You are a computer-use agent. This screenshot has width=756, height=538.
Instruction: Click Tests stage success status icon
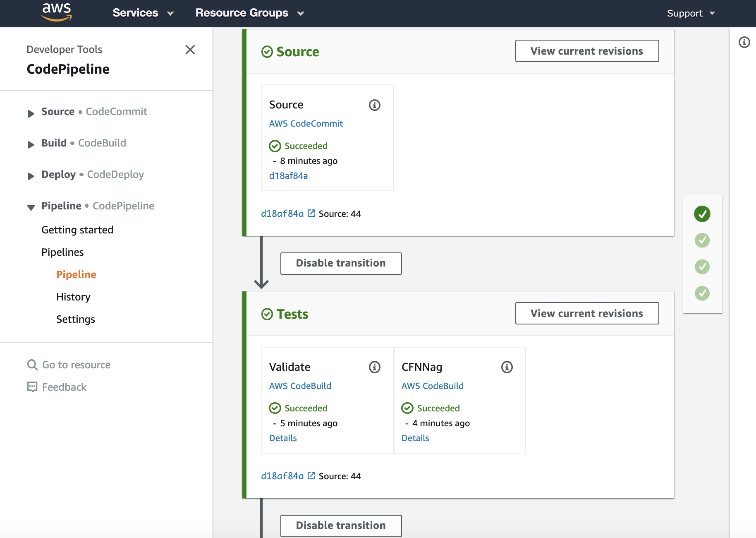(267, 314)
